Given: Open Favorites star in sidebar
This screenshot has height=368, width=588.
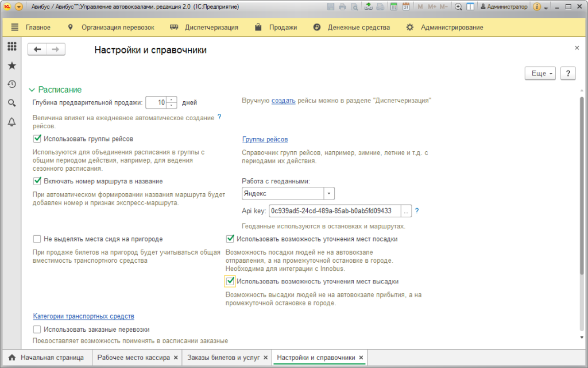Looking at the screenshot, I should [x=11, y=66].
